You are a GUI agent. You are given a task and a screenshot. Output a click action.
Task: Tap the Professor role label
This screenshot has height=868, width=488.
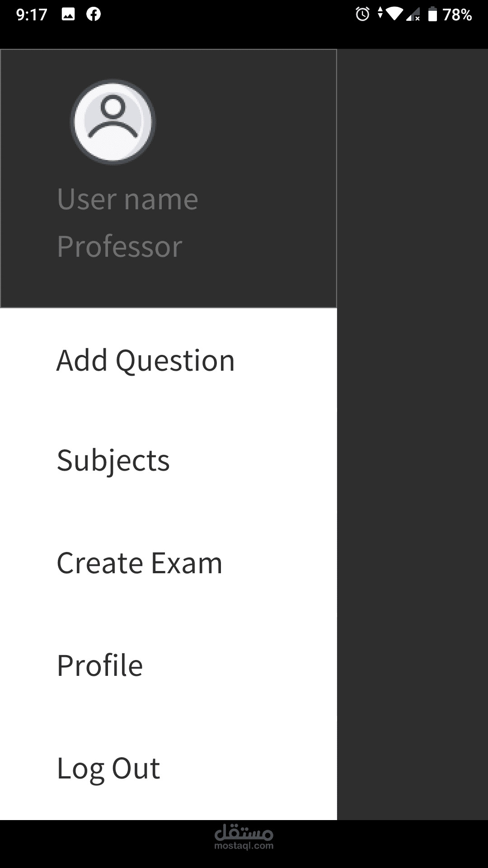pos(119,246)
